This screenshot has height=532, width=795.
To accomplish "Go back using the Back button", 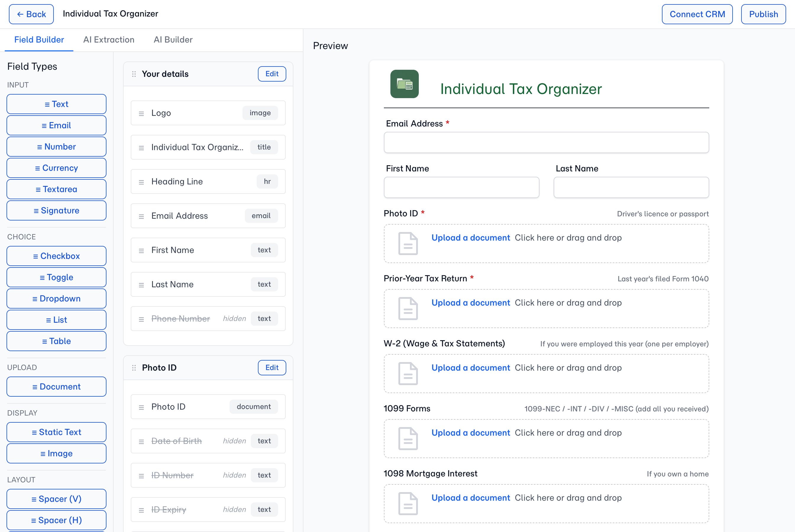I will click(x=31, y=14).
